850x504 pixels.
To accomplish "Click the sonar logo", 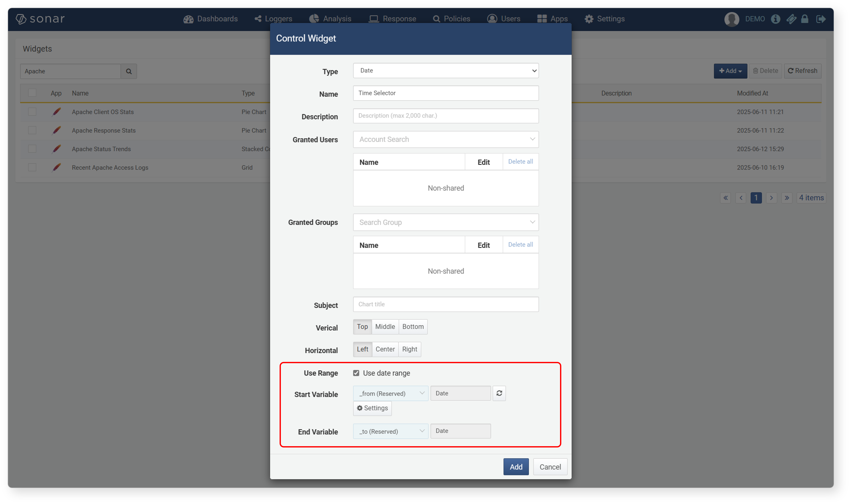I will coord(40,19).
